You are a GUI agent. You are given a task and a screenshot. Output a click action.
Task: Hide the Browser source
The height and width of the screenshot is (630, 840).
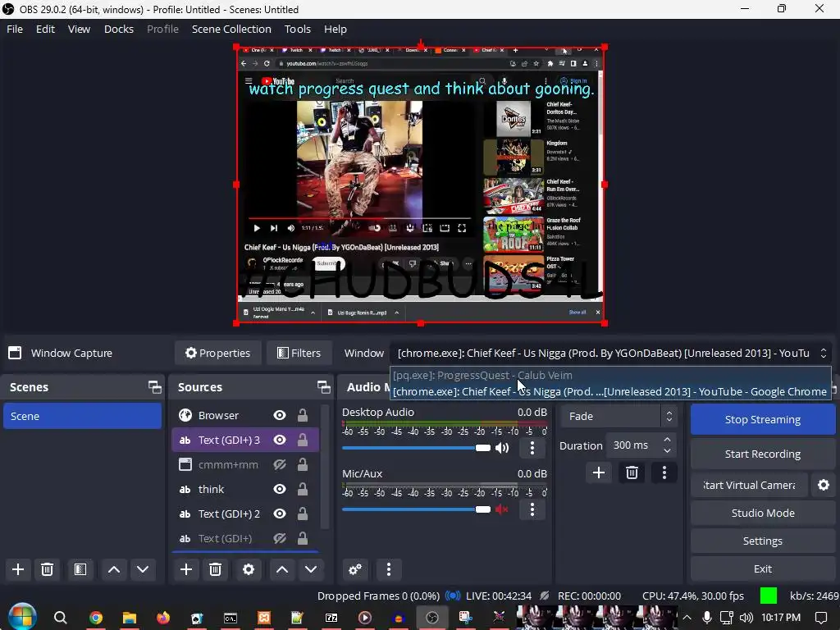point(280,415)
